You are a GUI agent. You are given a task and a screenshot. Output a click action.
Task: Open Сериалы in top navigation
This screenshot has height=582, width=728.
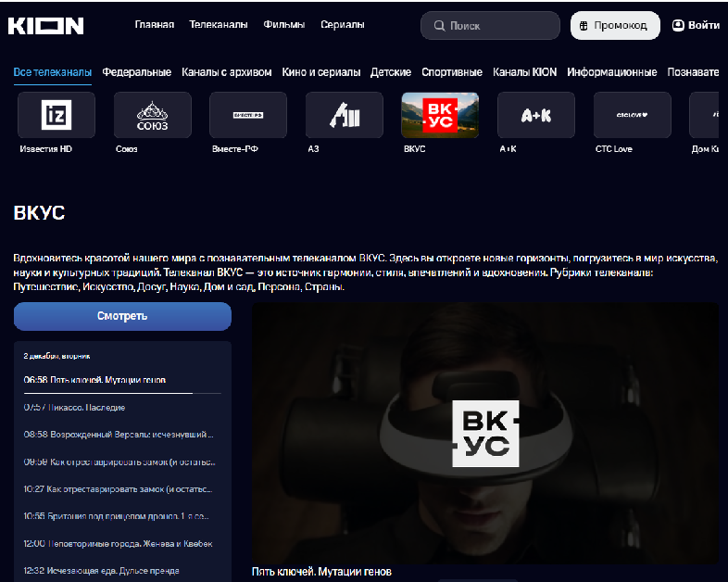(x=342, y=25)
